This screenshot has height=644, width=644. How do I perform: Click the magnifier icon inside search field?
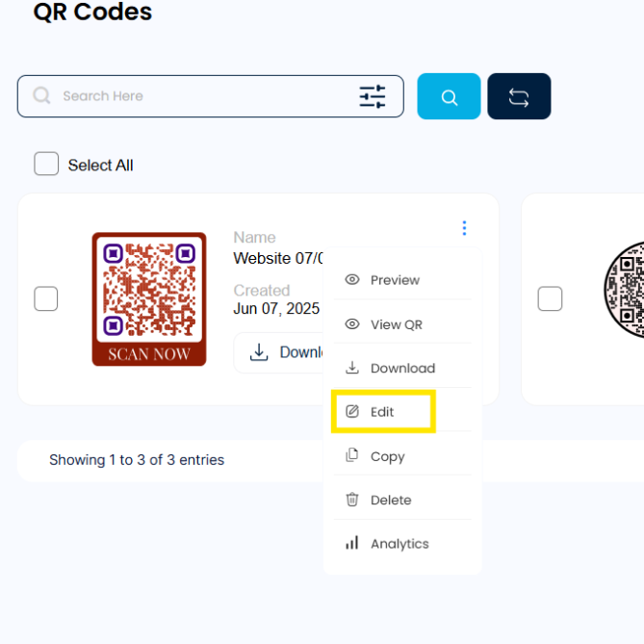pos(41,96)
